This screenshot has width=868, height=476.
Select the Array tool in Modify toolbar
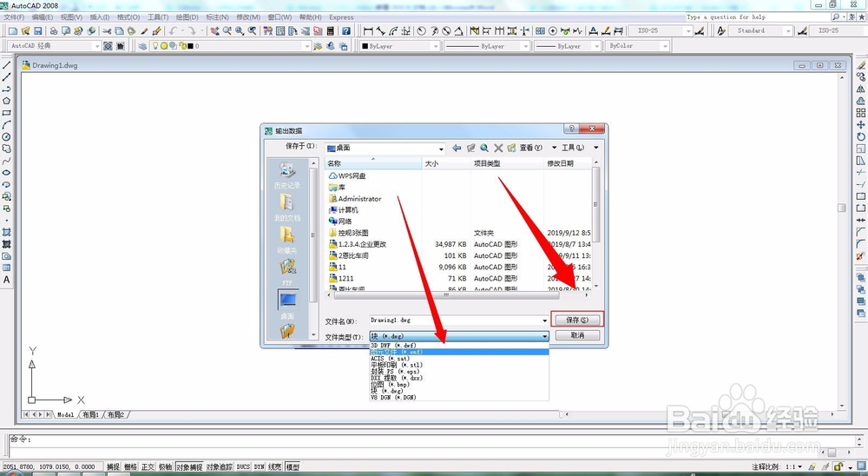(861, 113)
